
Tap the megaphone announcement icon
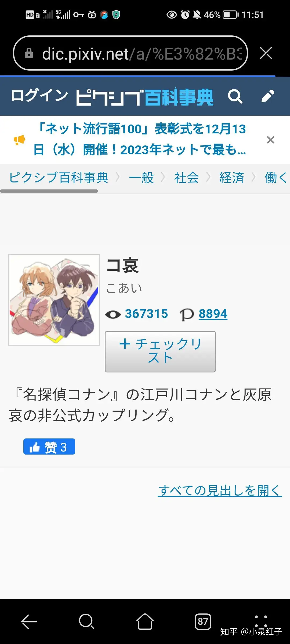(19, 140)
